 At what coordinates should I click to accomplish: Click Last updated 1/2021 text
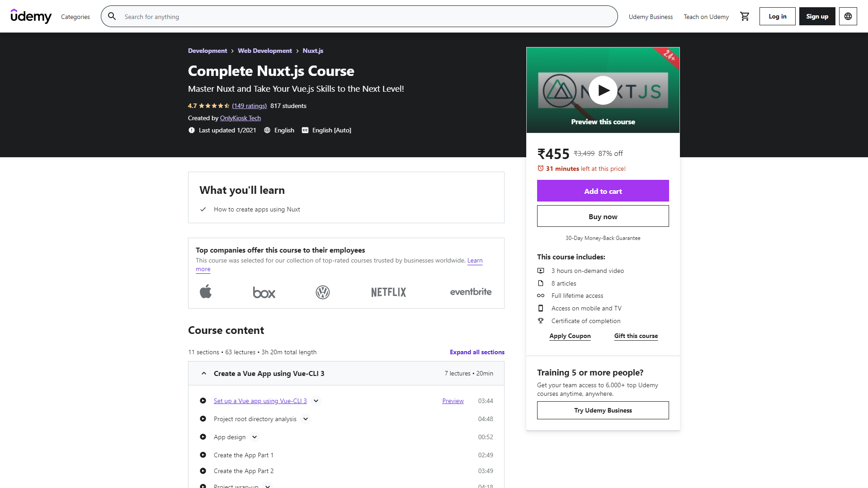(227, 130)
